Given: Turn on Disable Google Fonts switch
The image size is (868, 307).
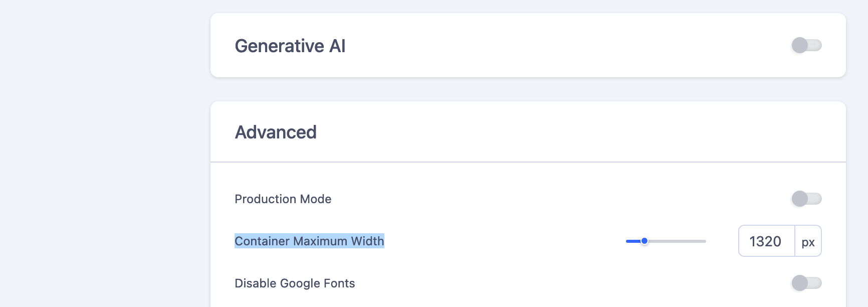Looking at the screenshot, I should click(806, 283).
